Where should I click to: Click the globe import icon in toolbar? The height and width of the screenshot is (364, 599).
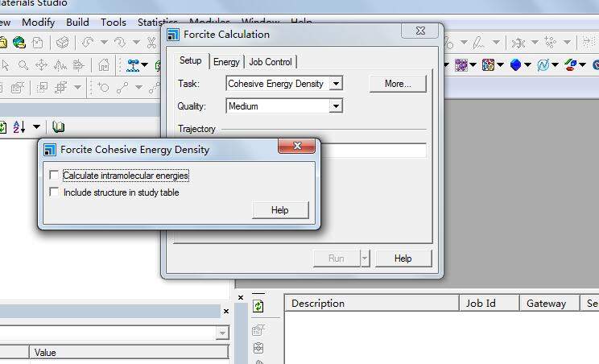click(19, 43)
